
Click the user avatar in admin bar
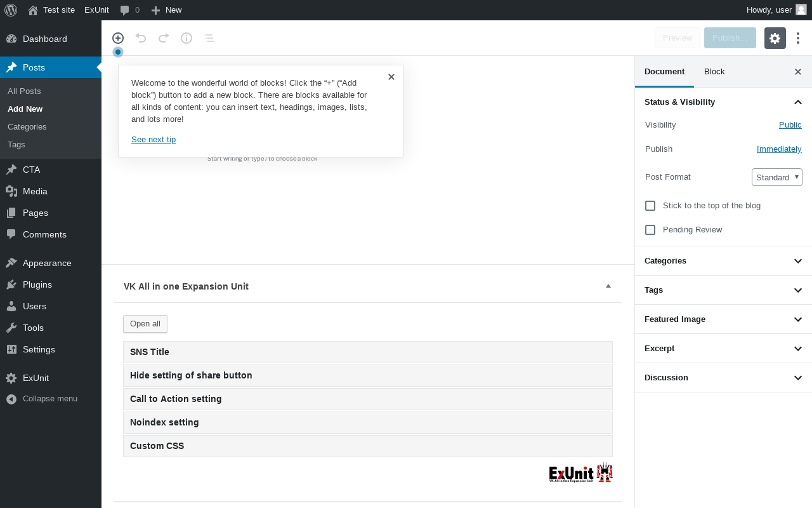point(801,10)
